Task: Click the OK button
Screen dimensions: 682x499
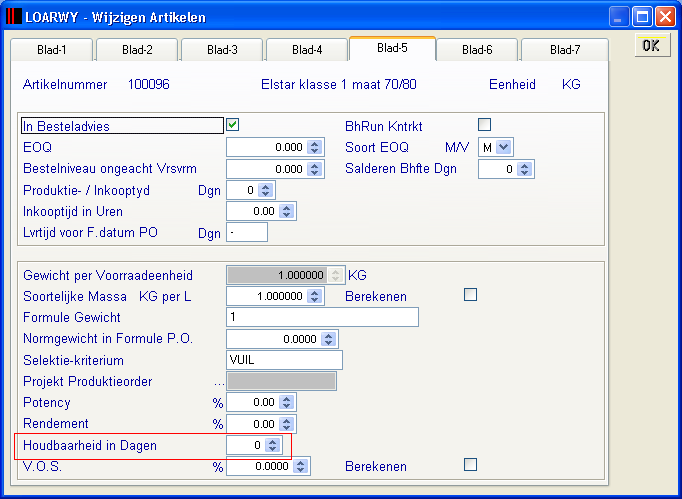Action: click(652, 46)
